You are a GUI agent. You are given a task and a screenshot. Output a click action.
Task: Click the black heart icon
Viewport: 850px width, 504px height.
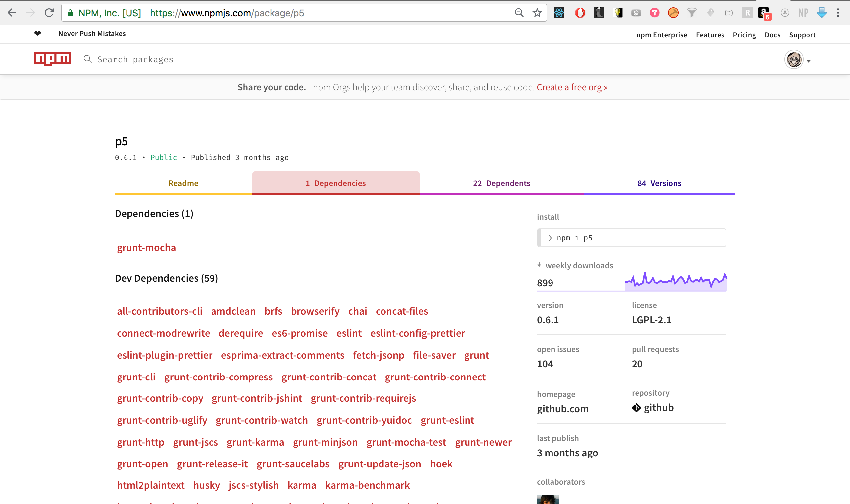coord(38,33)
